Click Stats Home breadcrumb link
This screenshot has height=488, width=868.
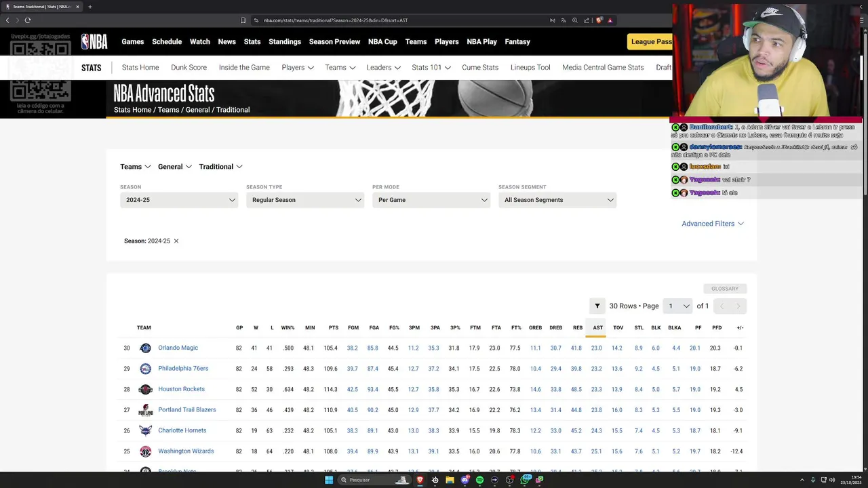(x=133, y=110)
